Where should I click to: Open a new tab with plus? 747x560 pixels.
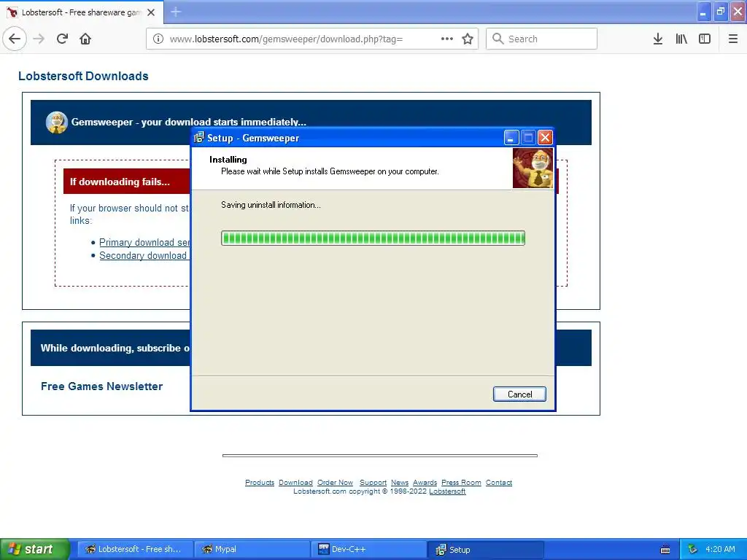click(176, 12)
